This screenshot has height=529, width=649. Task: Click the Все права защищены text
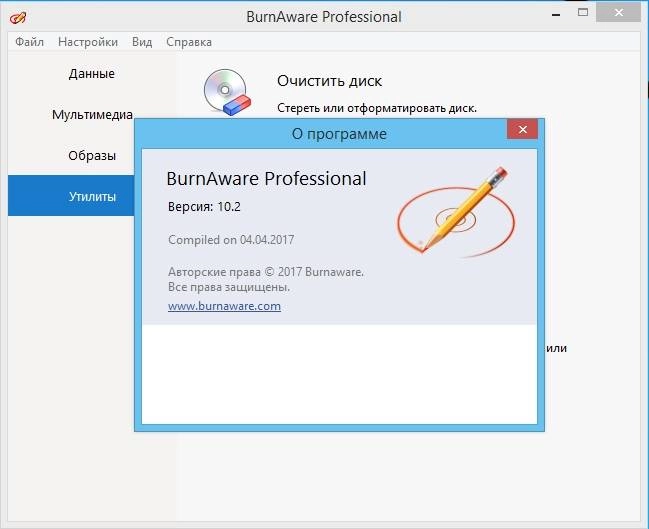click(229, 287)
